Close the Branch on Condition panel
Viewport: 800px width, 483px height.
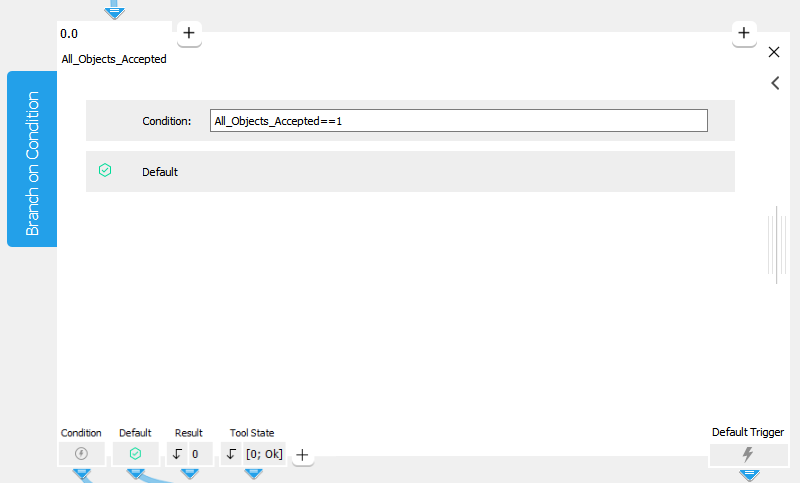coord(774,52)
